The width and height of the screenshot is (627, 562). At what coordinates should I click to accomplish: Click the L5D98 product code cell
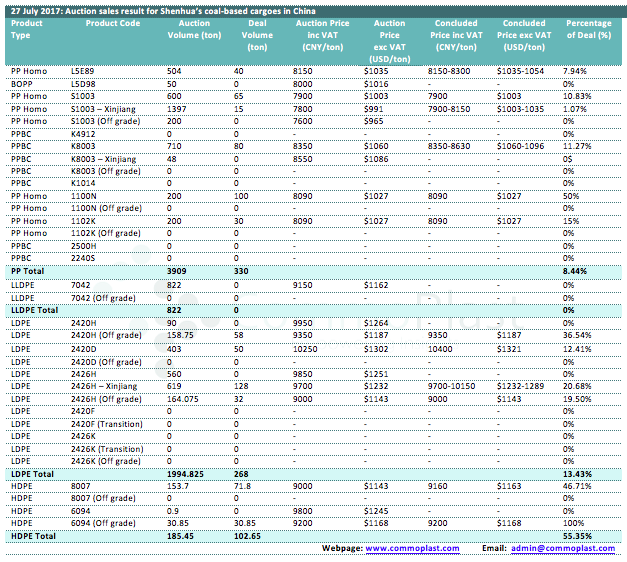coord(85,83)
